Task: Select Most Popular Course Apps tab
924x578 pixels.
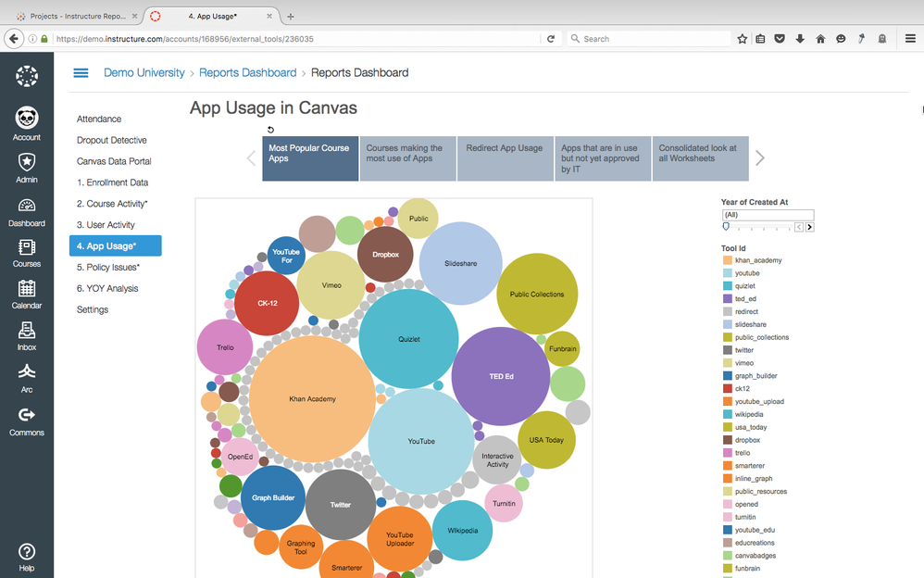Action: click(x=310, y=158)
